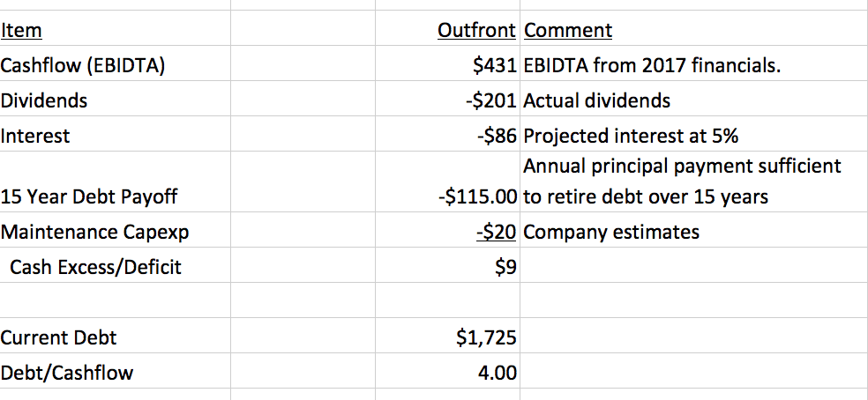868x400 pixels.
Task: Click the $9 cash excess value cell
Action: [505, 267]
